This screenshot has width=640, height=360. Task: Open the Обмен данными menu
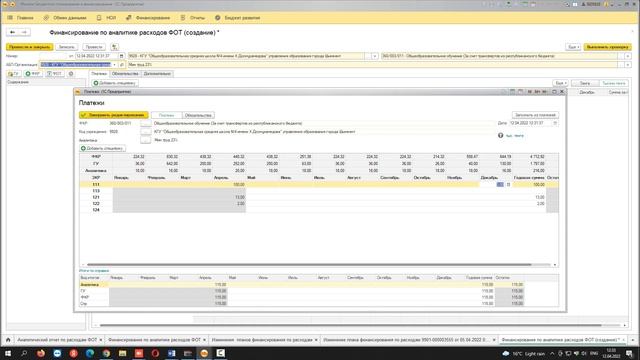65,18
